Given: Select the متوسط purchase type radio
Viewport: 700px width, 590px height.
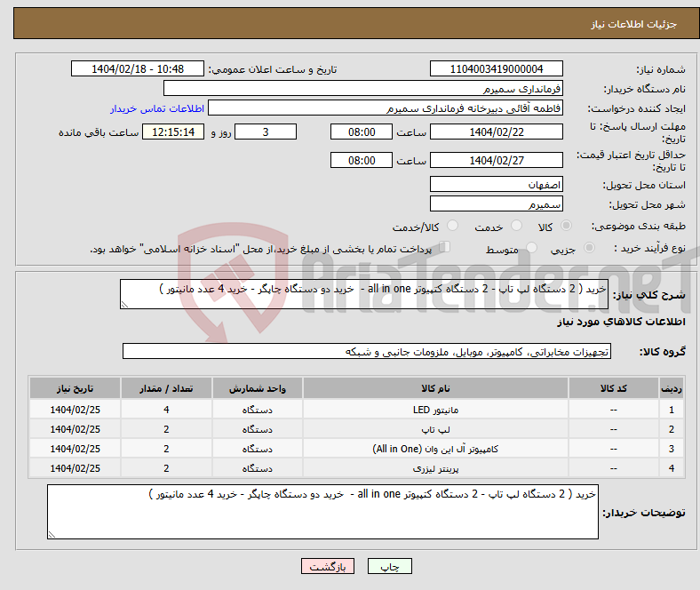Looking at the screenshot, I should point(532,247).
